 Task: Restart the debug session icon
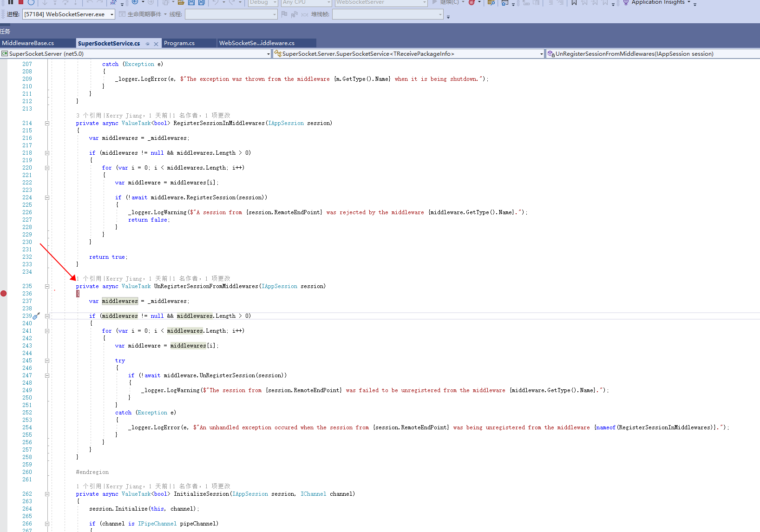(x=31, y=2)
